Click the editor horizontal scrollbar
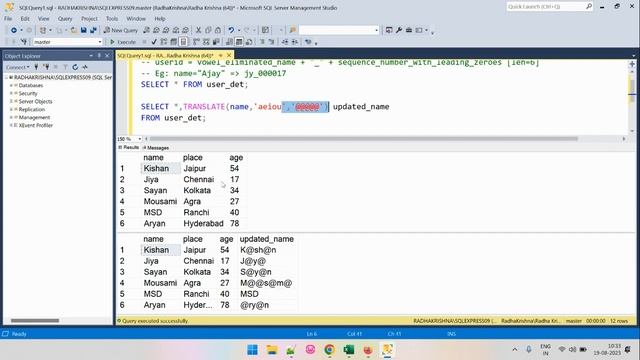Viewport: 640px width, 360px height. (x=363, y=139)
